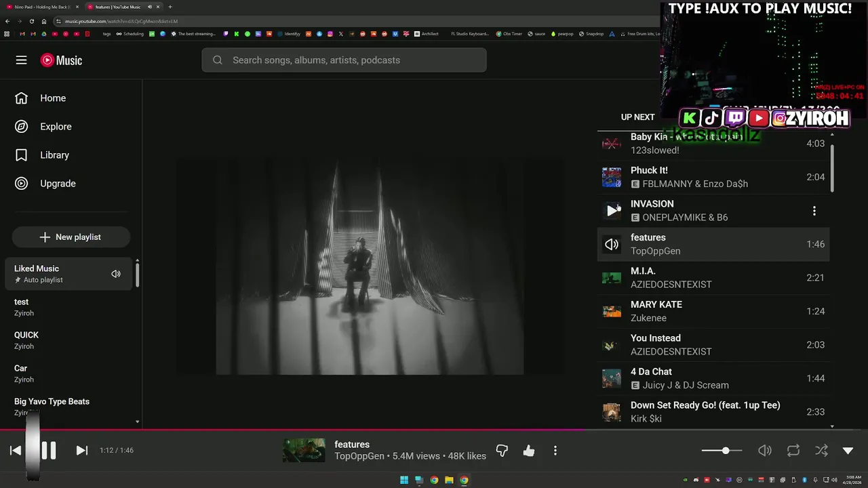The height and width of the screenshot is (488, 868).
Task: Open FL Studio Keyboard bookmark
Action: (x=470, y=33)
